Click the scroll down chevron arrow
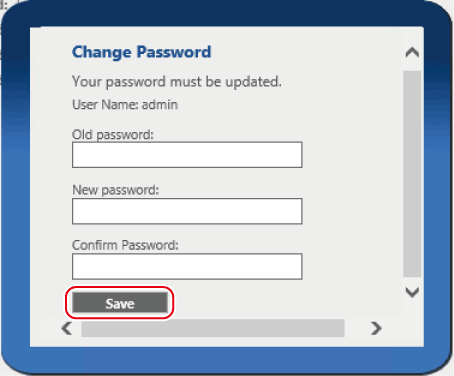Viewport: 454px width, 376px height. click(412, 292)
